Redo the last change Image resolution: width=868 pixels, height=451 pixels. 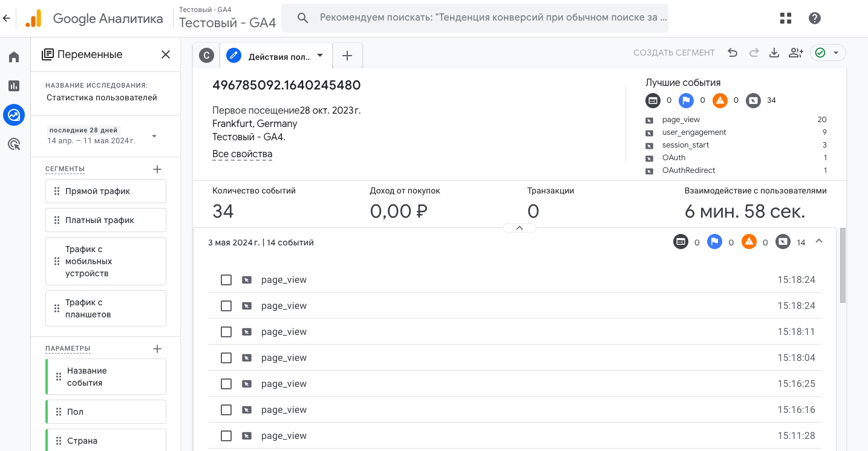click(754, 53)
